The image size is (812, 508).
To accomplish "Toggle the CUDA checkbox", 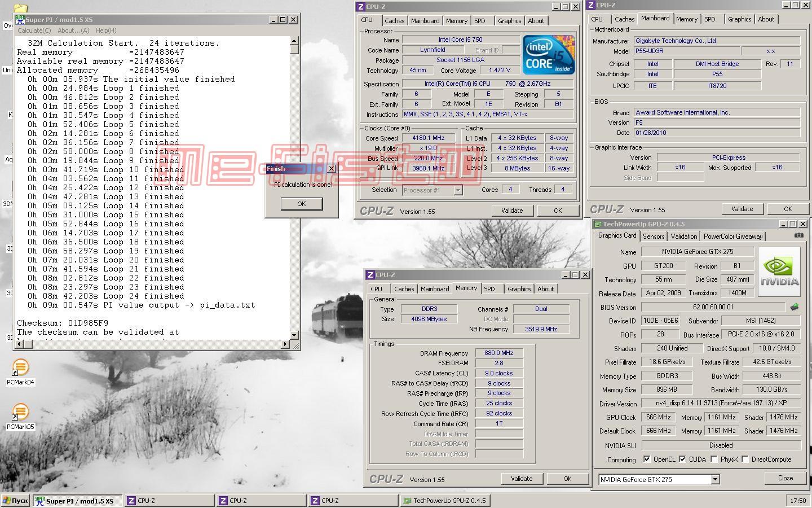I will click(682, 459).
